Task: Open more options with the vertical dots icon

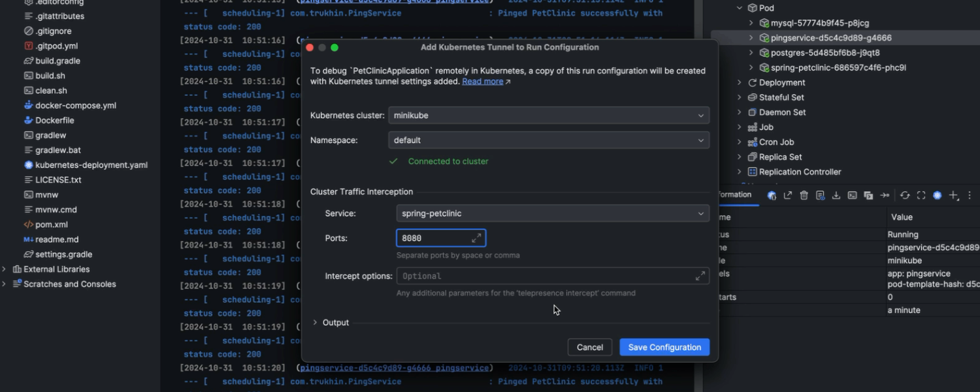Action: 969,195
